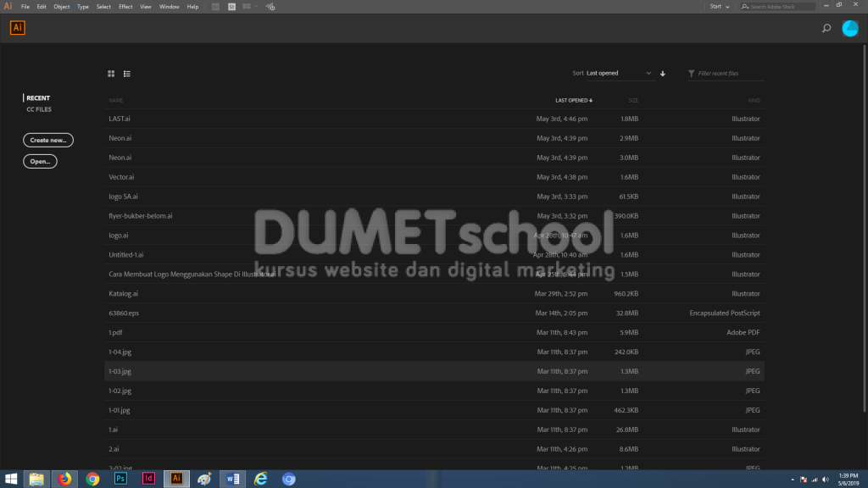Open Internet Explorer from taskbar
Image resolution: width=868 pixels, height=488 pixels.
click(261, 480)
